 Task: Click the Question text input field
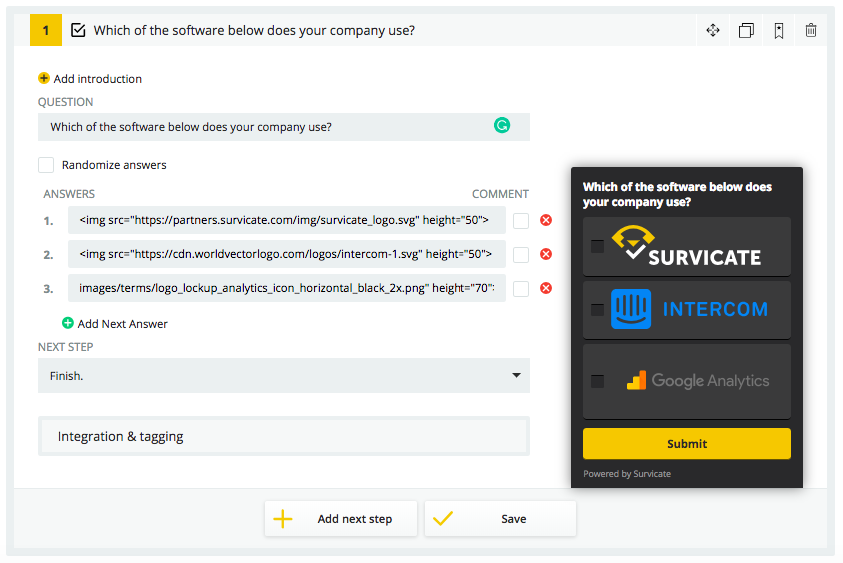click(x=284, y=127)
